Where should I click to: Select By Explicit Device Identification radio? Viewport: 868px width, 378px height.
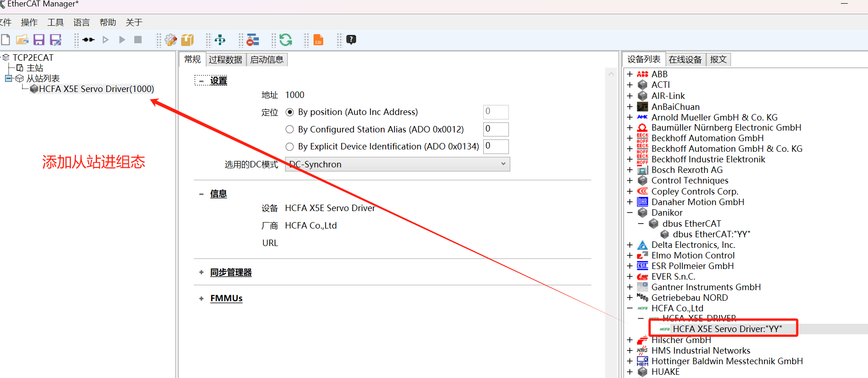(x=290, y=147)
